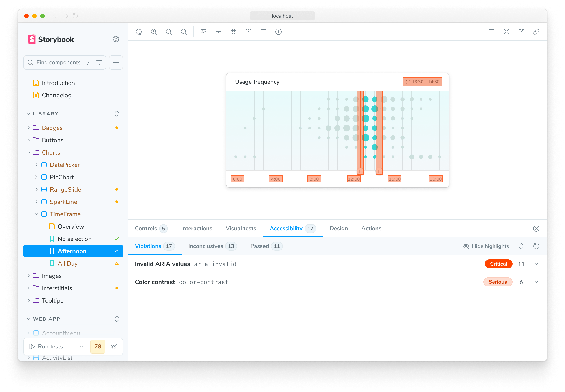Screen dimensions: 565x392
Task: Enable the measure tool in the toolbar
Action: tap(218, 32)
